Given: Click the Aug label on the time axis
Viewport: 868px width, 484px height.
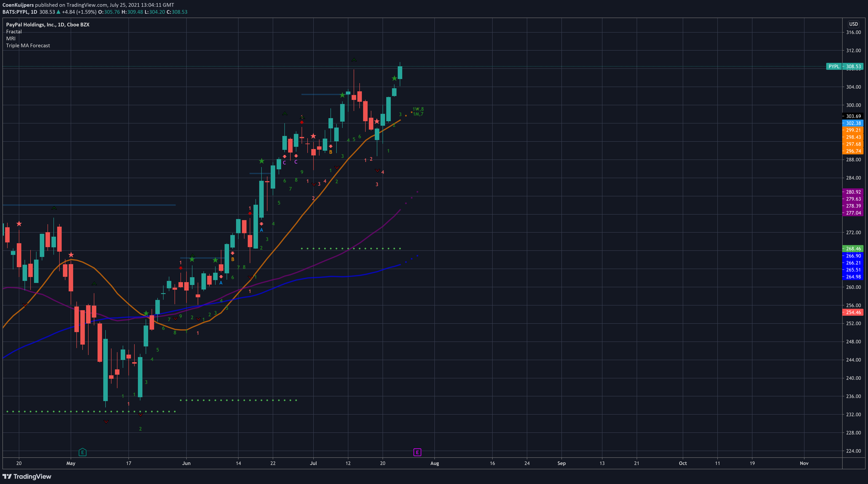Looking at the screenshot, I should 435,463.
